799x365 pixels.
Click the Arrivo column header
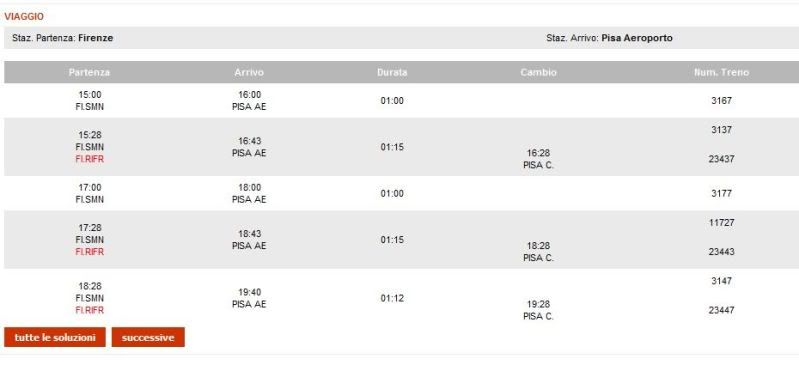249,72
